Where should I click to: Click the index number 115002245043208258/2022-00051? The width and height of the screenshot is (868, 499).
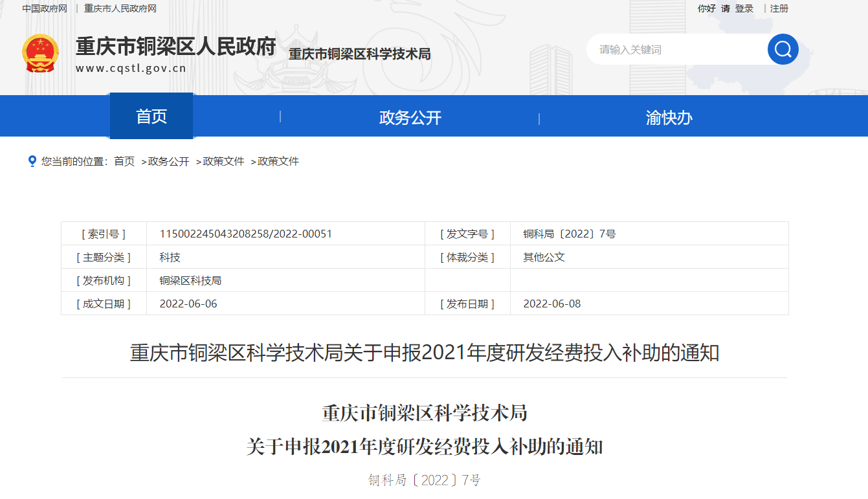click(x=246, y=234)
